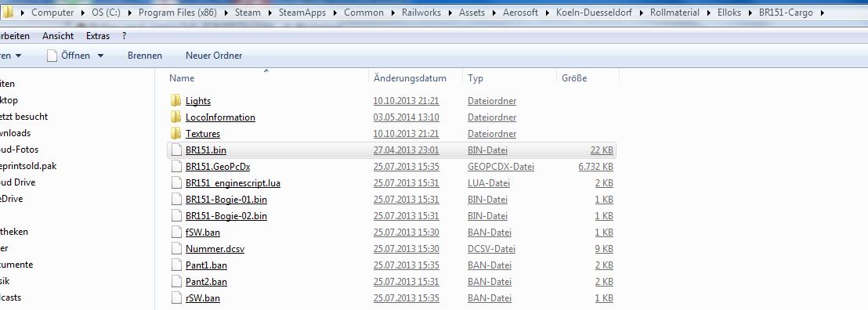Expand the dropdown arrow after BR151-Cargo breadcrumb
Viewport: 868px width, 310px height.
[822, 13]
